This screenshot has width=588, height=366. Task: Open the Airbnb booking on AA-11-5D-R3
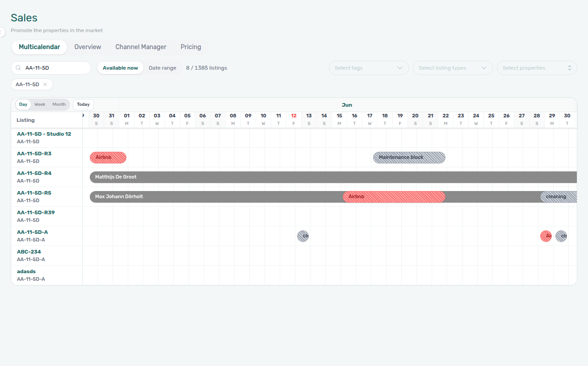point(108,158)
